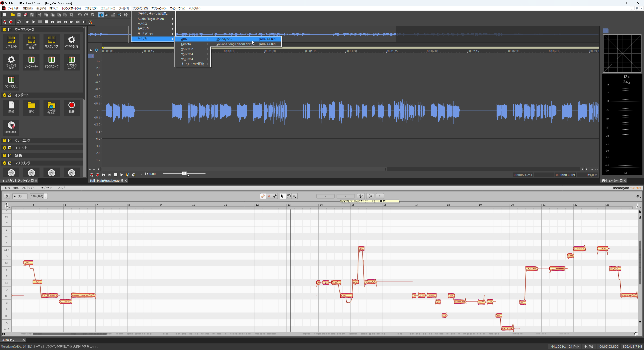Toggle Melodyne pitch blob display mode

point(263,196)
